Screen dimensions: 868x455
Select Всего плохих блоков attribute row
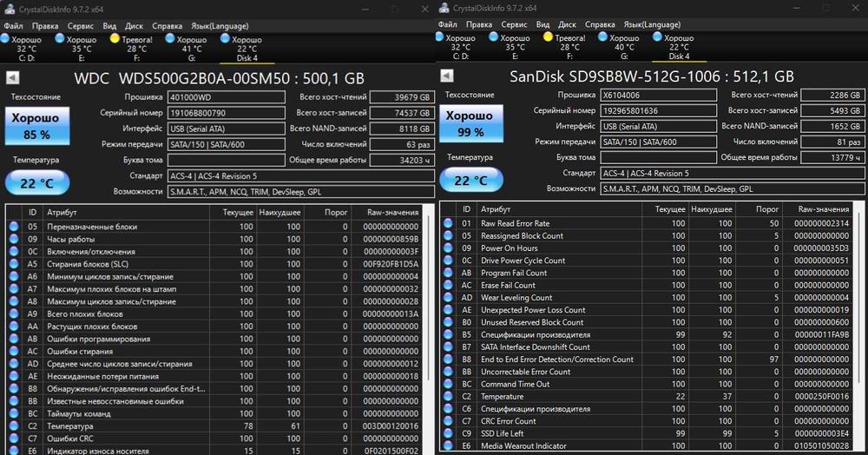214,313
